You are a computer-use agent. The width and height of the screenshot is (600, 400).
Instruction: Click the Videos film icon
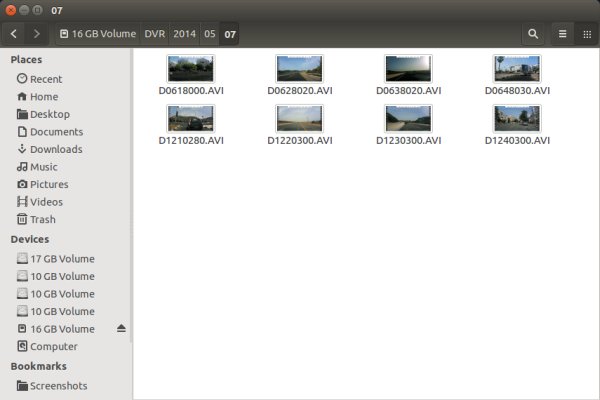point(22,202)
